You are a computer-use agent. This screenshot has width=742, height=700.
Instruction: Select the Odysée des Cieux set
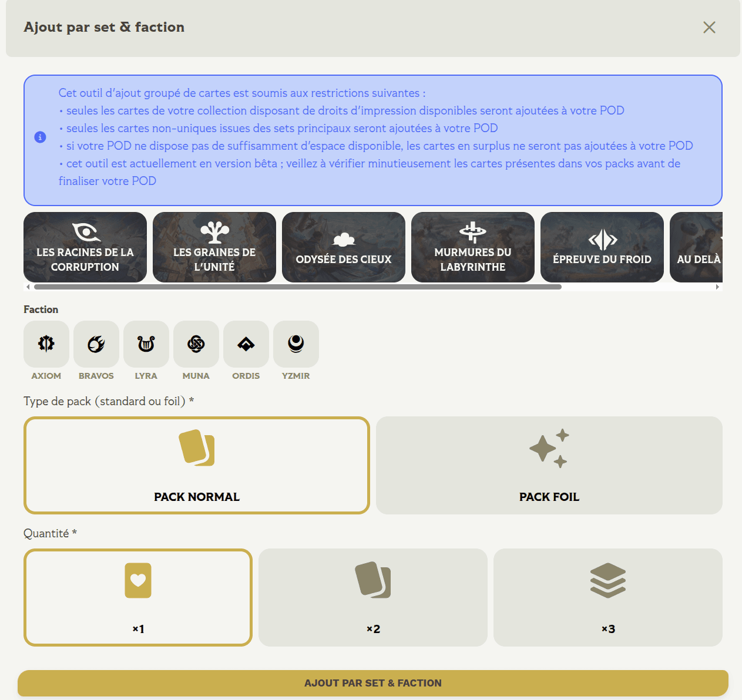(344, 247)
